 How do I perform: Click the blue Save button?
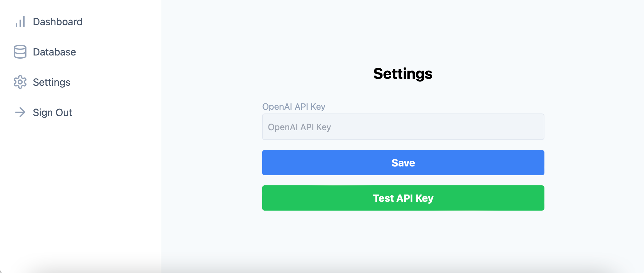403,163
